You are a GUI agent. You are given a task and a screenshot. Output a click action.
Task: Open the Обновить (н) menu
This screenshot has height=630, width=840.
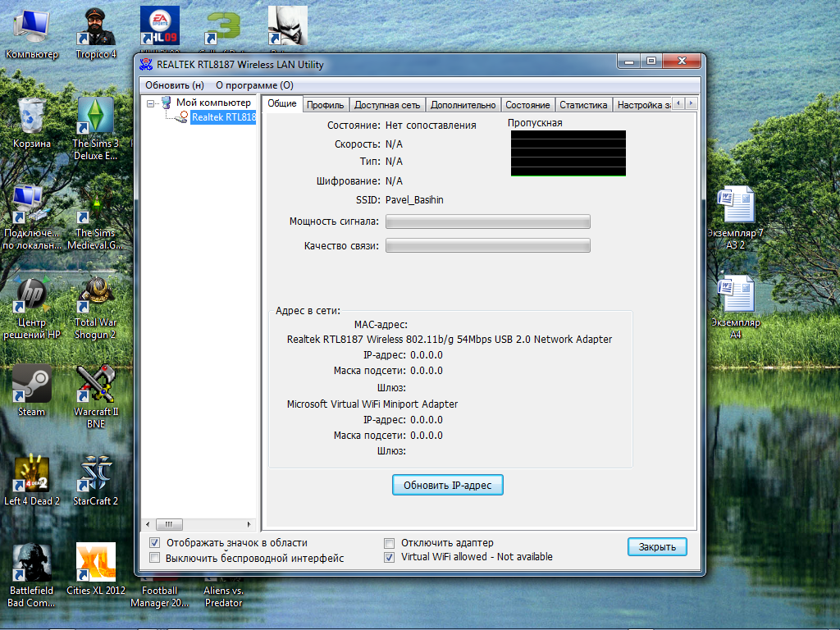coord(175,85)
